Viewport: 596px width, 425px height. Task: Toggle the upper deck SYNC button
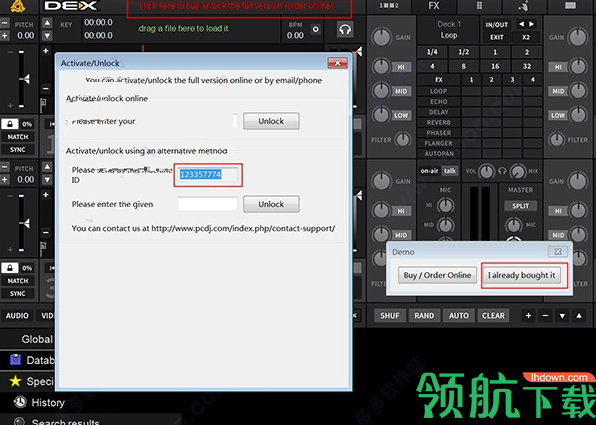click(x=17, y=150)
